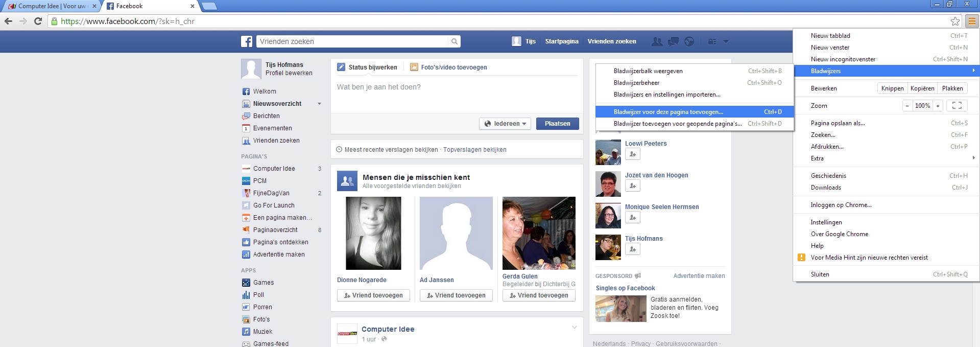Select Bladwijzer voor deze pagina toevoegen

[x=695, y=112]
